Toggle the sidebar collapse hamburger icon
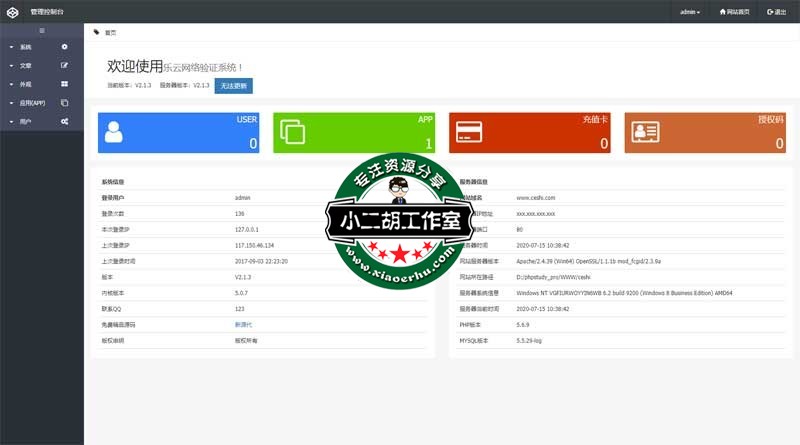The width and height of the screenshot is (800, 445). 41,32
